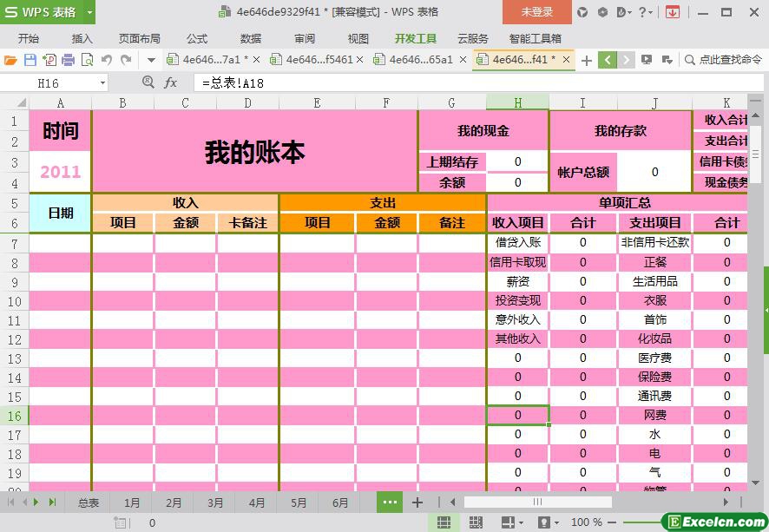This screenshot has width=769, height=532.
Task: Open new document tab with plus
Action: [x=587, y=60]
